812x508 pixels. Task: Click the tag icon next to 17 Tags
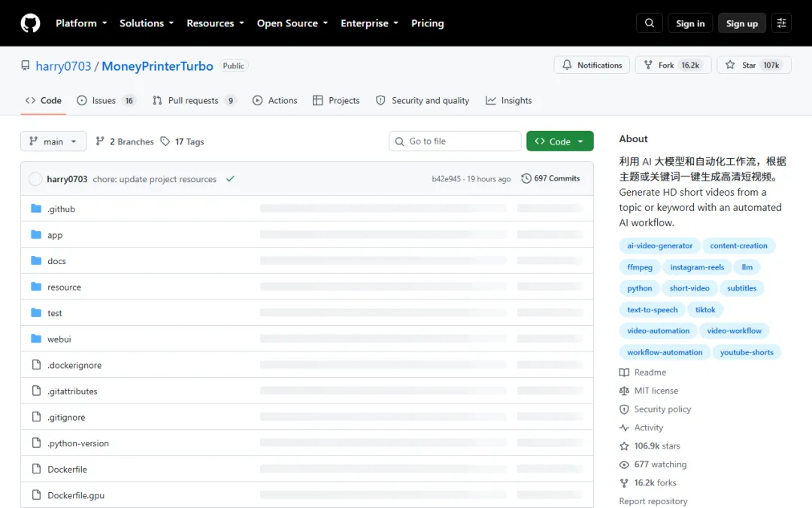(x=165, y=141)
